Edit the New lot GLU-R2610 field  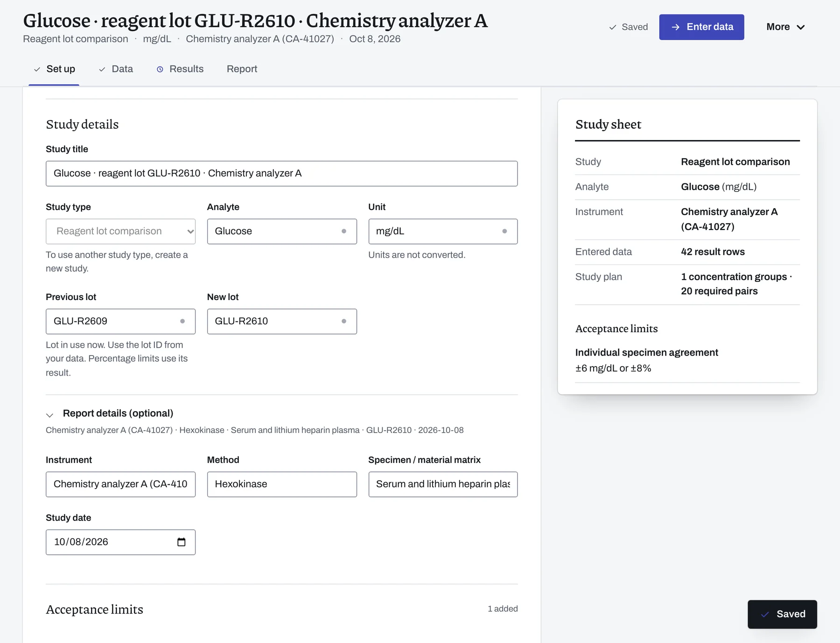282,321
